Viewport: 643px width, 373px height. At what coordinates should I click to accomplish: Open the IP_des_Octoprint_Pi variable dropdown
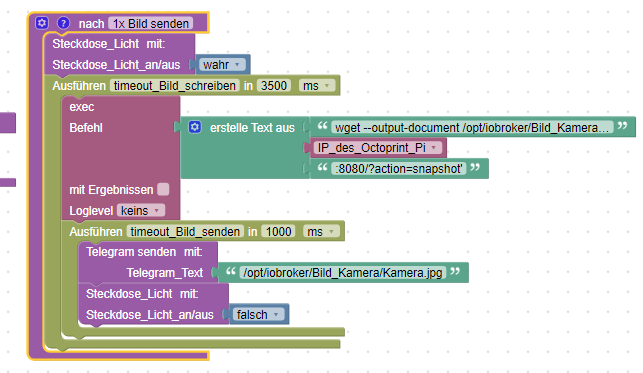pyautogui.click(x=378, y=148)
